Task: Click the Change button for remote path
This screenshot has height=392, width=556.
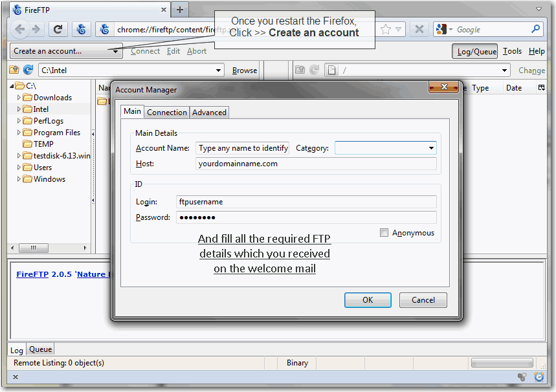Action: tap(531, 70)
